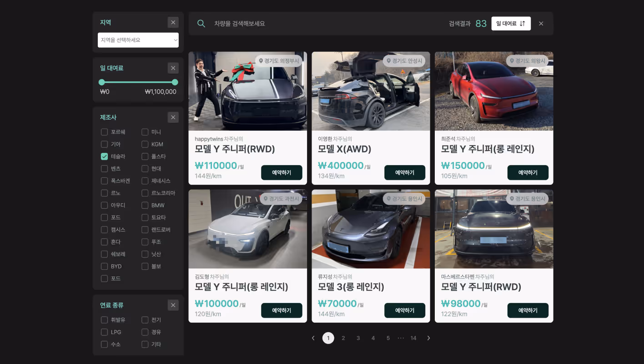Click the 모델 X(AWD) title text

[345, 149]
